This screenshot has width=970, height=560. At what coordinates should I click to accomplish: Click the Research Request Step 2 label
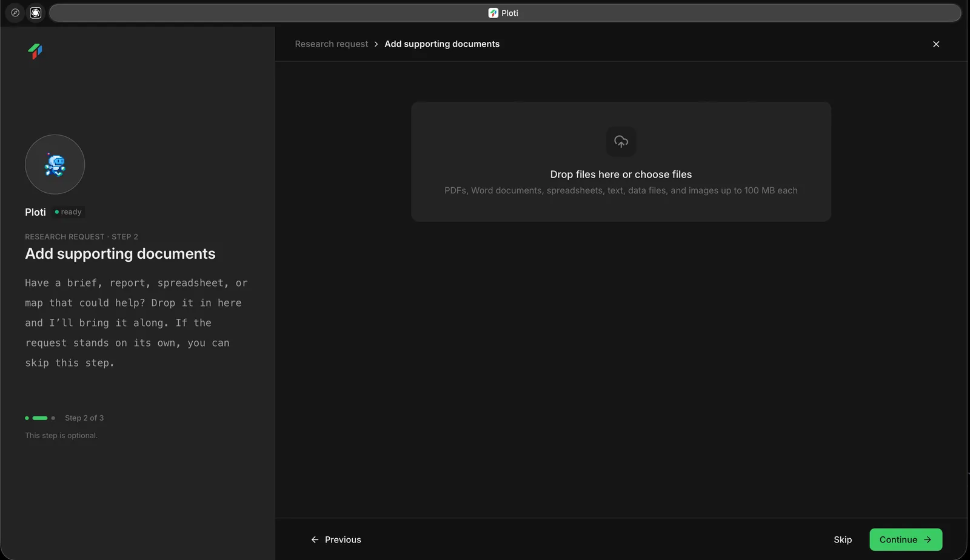click(81, 237)
